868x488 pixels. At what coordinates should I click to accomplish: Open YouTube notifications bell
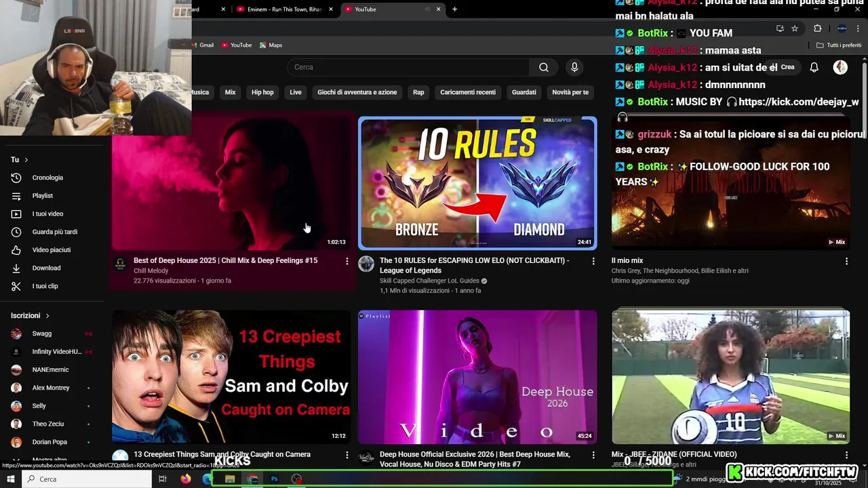tap(814, 67)
